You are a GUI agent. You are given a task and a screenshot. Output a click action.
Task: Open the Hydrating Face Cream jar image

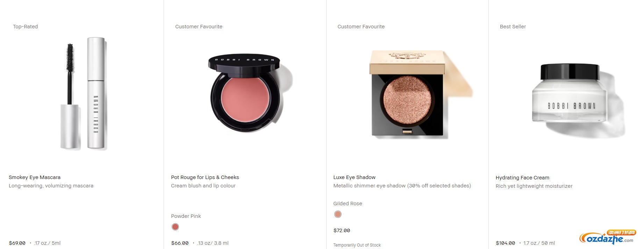click(x=577, y=100)
